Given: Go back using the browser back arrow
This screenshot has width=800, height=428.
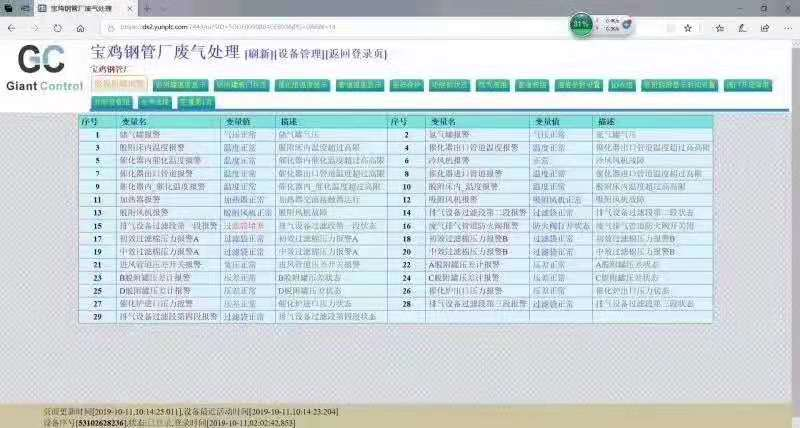Looking at the screenshot, I should tap(12, 28).
